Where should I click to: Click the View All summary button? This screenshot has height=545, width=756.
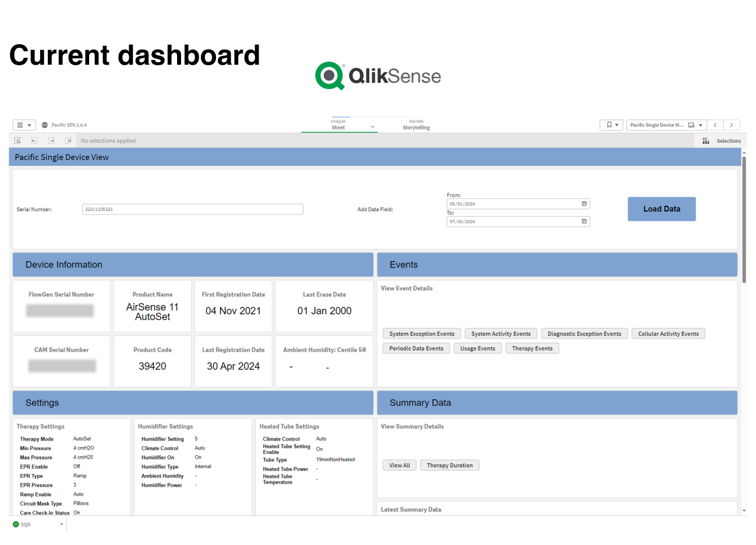coord(400,465)
